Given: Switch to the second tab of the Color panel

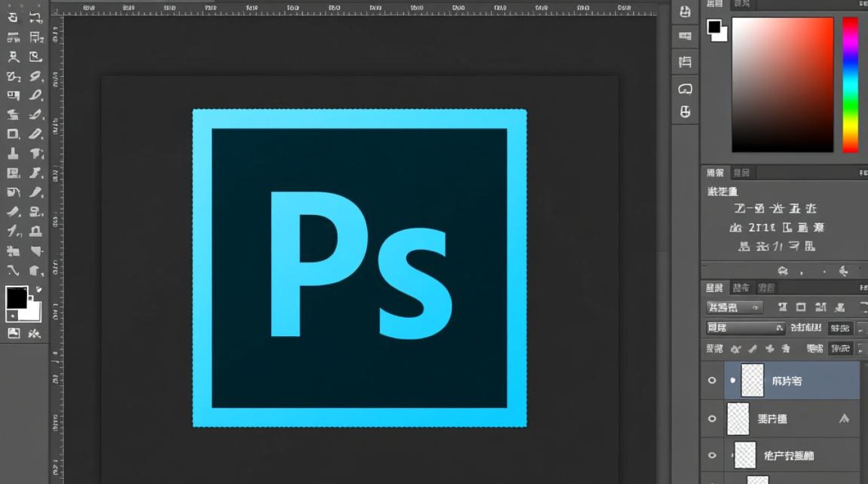Looking at the screenshot, I should pyautogui.click(x=741, y=4).
